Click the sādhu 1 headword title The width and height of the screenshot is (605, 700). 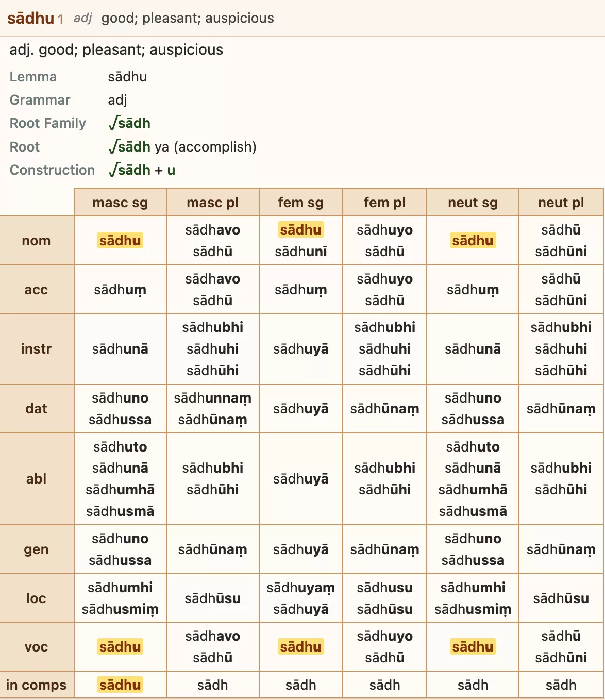(35, 18)
